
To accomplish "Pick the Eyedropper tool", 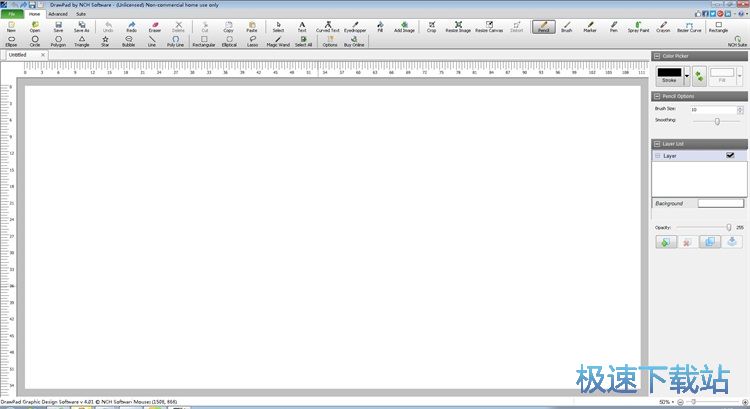I will click(x=355, y=27).
